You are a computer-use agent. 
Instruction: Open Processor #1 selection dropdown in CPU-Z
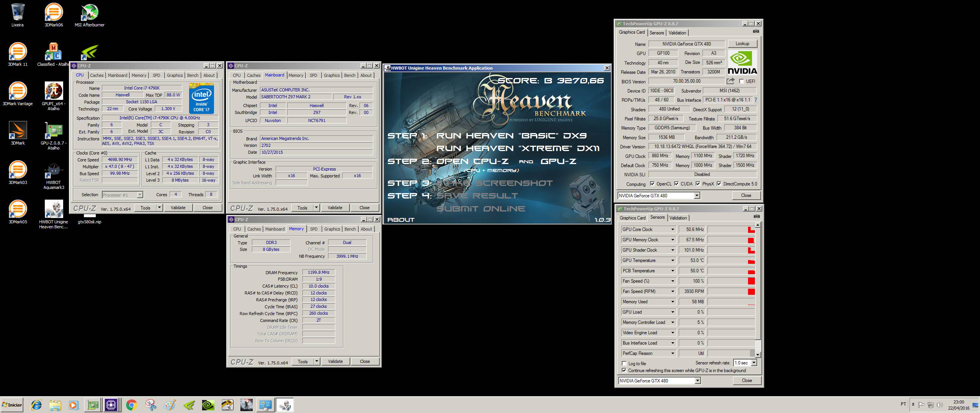coord(140,195)
